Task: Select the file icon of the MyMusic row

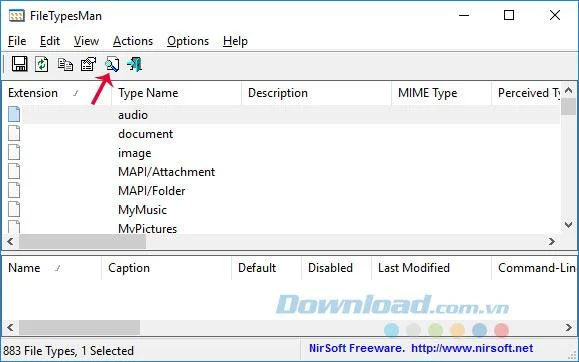Action: [14, 209]
